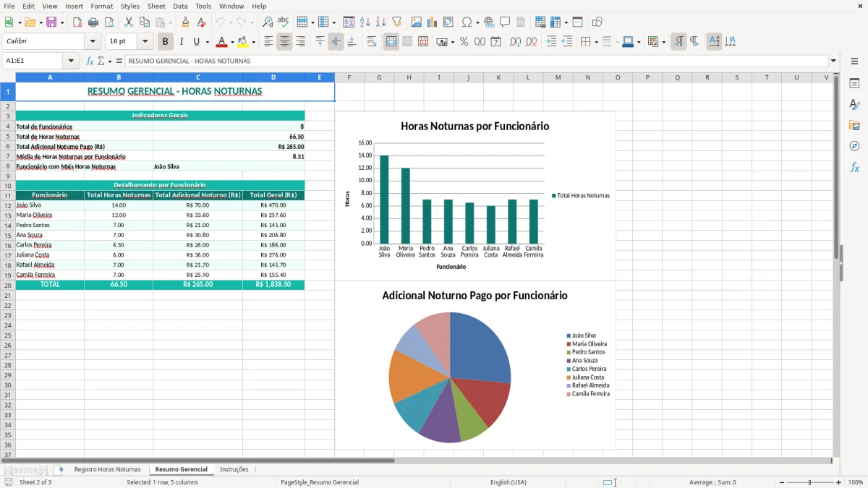
Task: Add a decimal place
Action: (516, 42)
